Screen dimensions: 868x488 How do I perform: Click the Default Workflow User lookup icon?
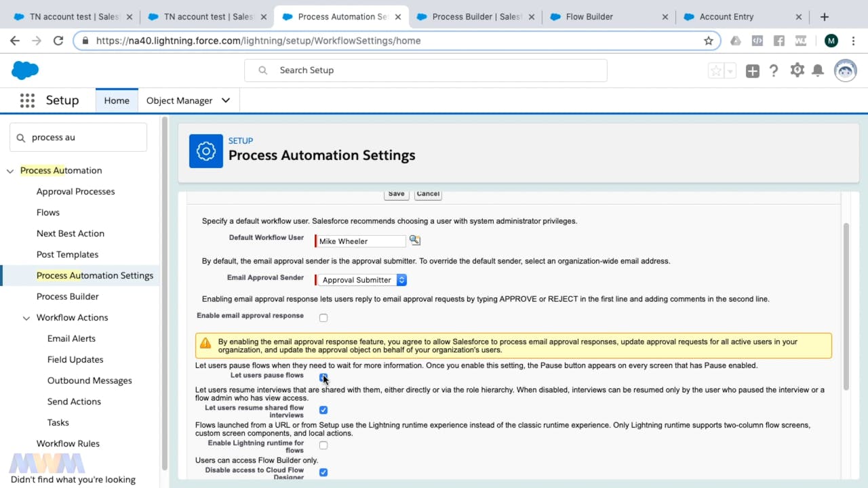pyautogui.click(x=415, y=241)
